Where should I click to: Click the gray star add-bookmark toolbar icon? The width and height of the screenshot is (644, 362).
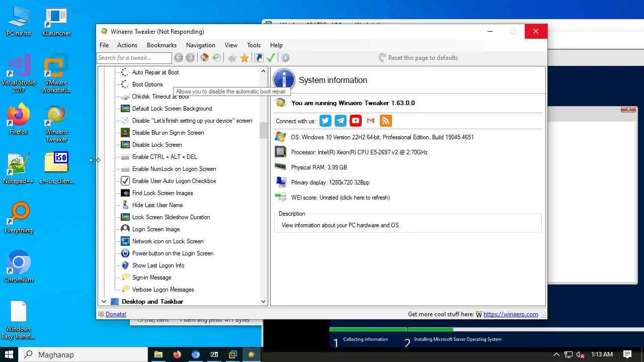tap(232, 58)
